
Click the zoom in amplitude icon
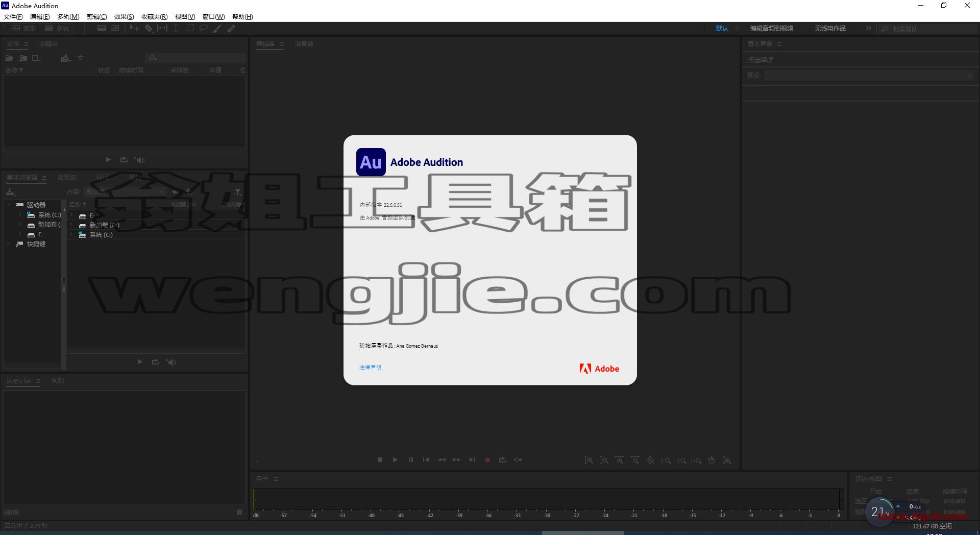click(589, 460)
